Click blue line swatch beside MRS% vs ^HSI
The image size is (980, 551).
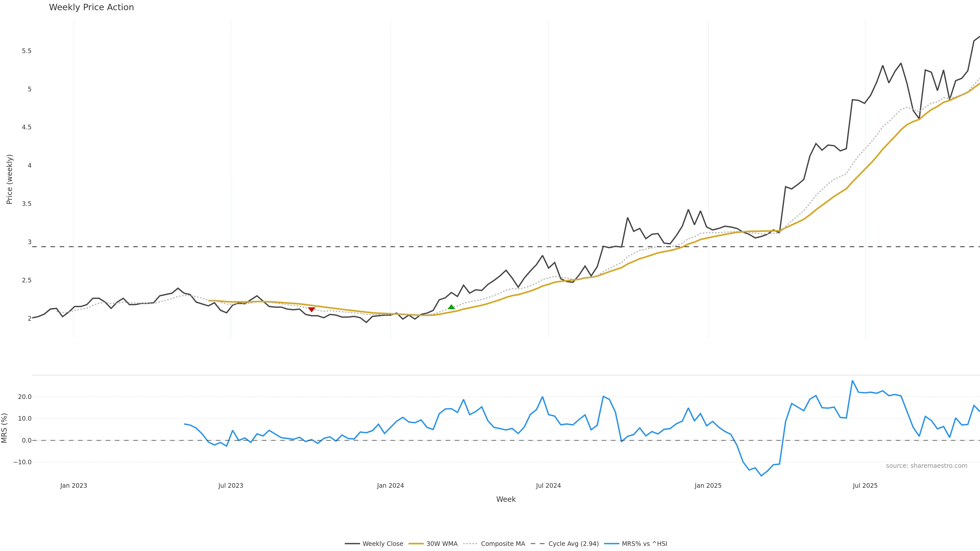click(x=611, y=544)
